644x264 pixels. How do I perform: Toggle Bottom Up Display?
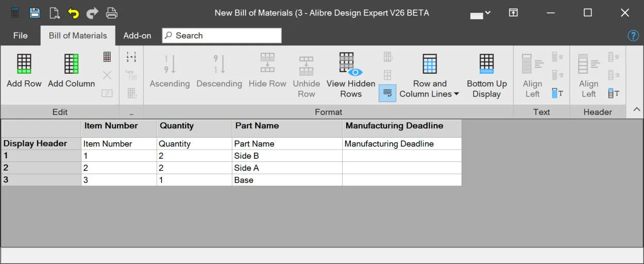(487, 75)
